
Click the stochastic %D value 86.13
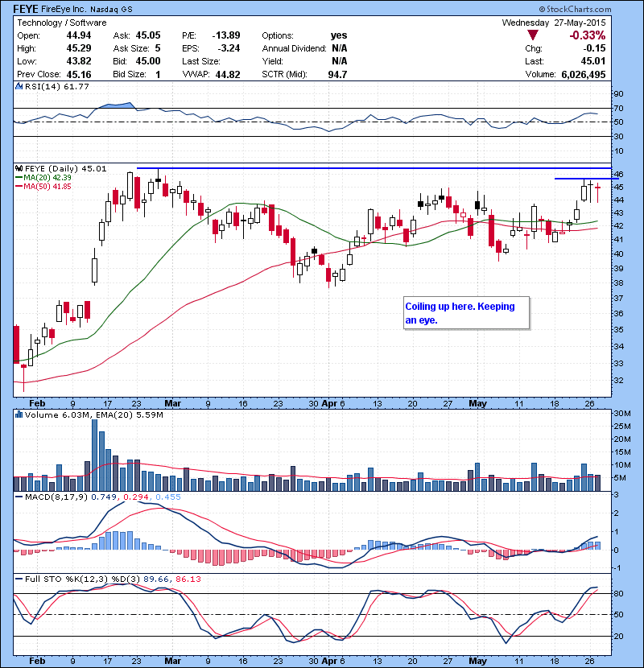click(188, 579)
